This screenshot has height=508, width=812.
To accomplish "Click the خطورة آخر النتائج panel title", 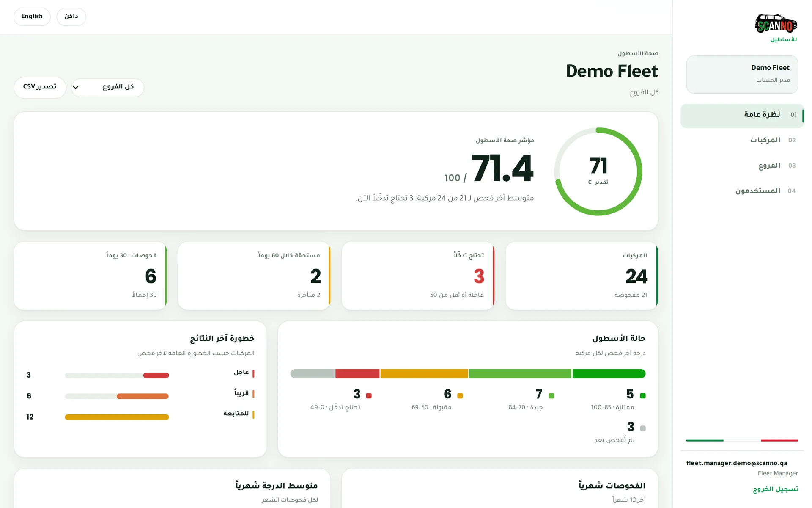I will pos(222,338).
